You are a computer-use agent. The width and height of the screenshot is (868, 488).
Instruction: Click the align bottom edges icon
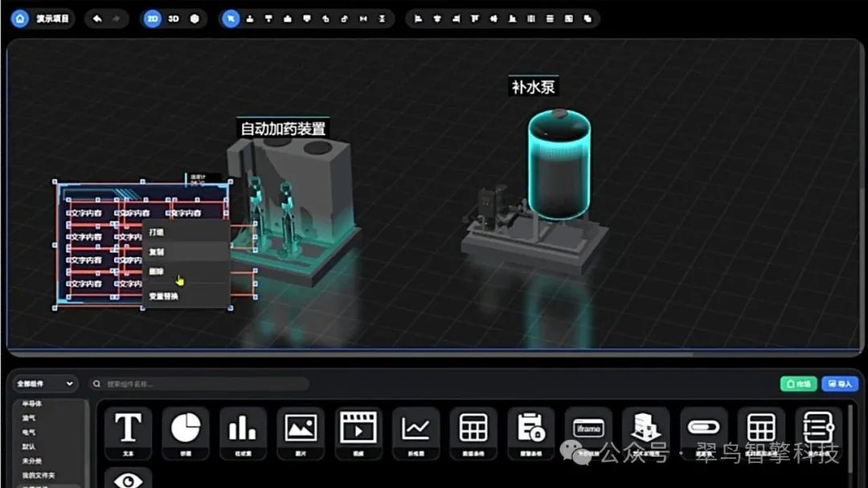513,18
